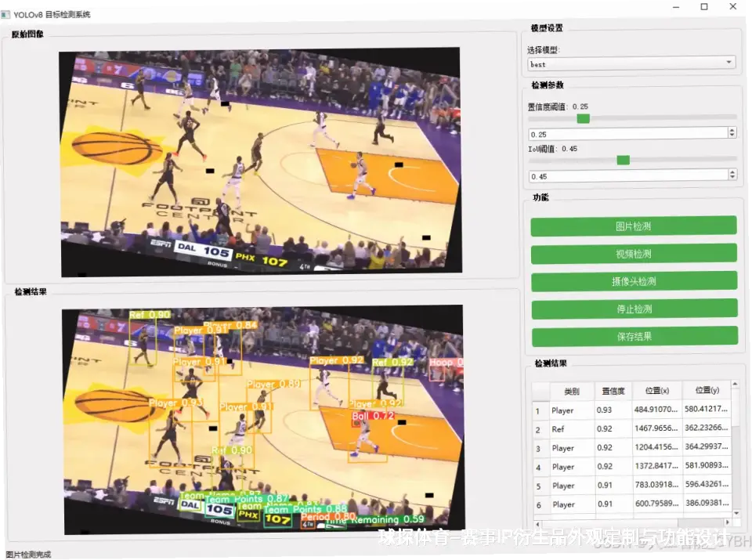
Task: Click the original image preview
Action: [260, 161]
